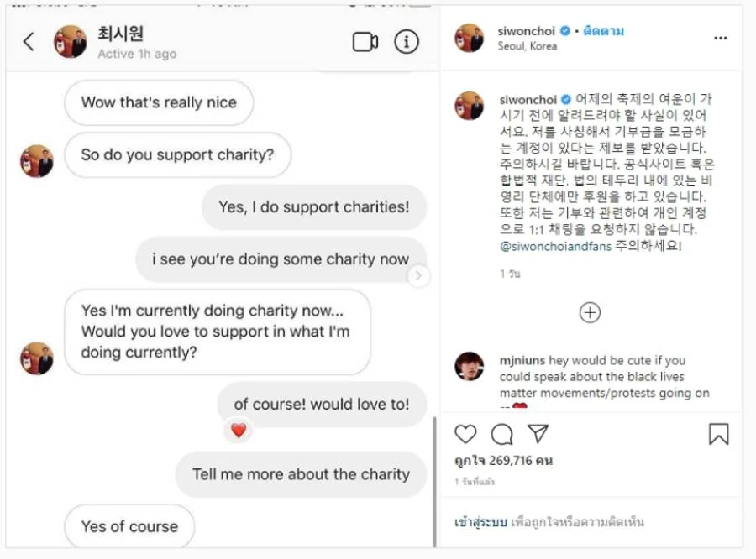The image size is (756, 559).
Task: Click the เข้าสู่ระบบ login link
Action: point(480,522)
